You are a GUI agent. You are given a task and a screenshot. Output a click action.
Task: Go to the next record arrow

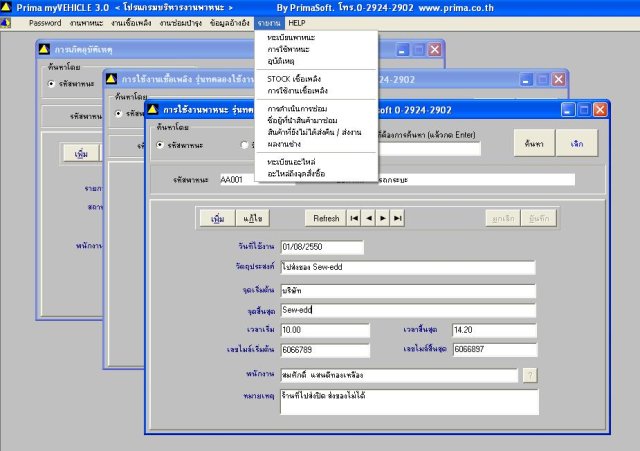click(383, 218)
